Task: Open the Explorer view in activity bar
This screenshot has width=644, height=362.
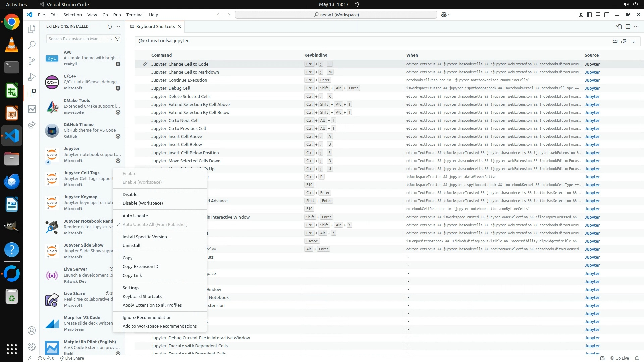Action: coord(32,29)
